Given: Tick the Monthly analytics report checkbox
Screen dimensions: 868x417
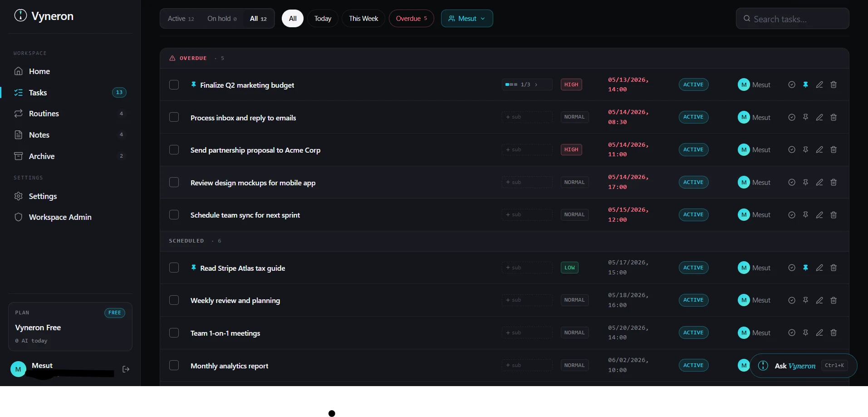Looking at the screenshot, I should click(174, 366).
